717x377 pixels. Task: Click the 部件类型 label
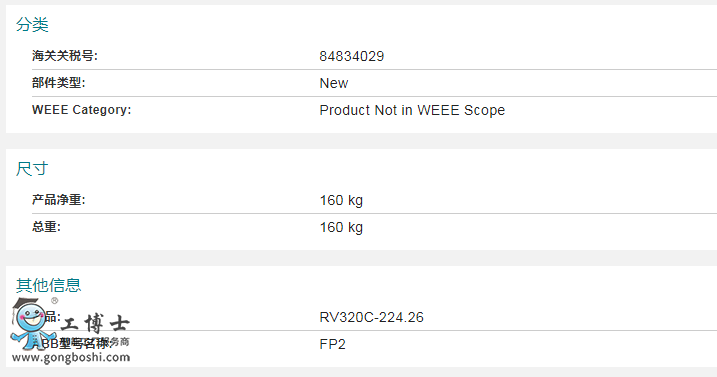click(x=59, y=83)
